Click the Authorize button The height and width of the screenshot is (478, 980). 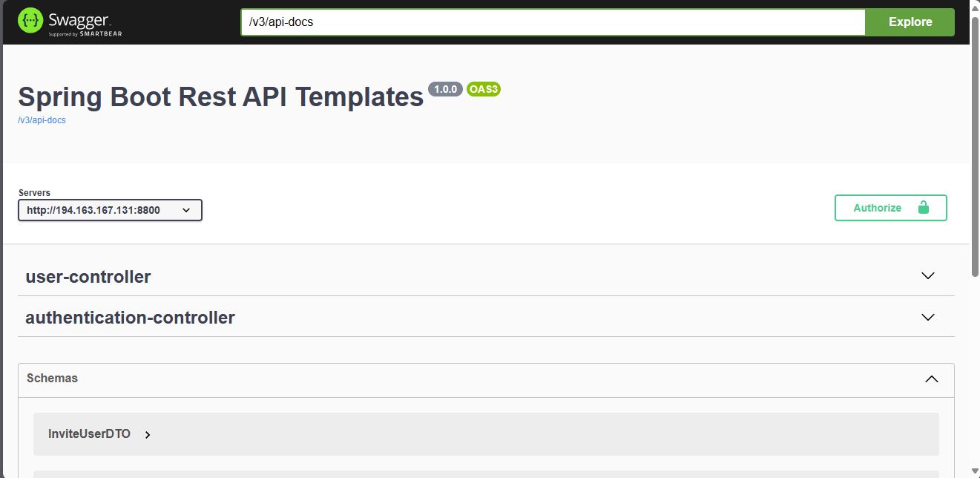(891, 208)
